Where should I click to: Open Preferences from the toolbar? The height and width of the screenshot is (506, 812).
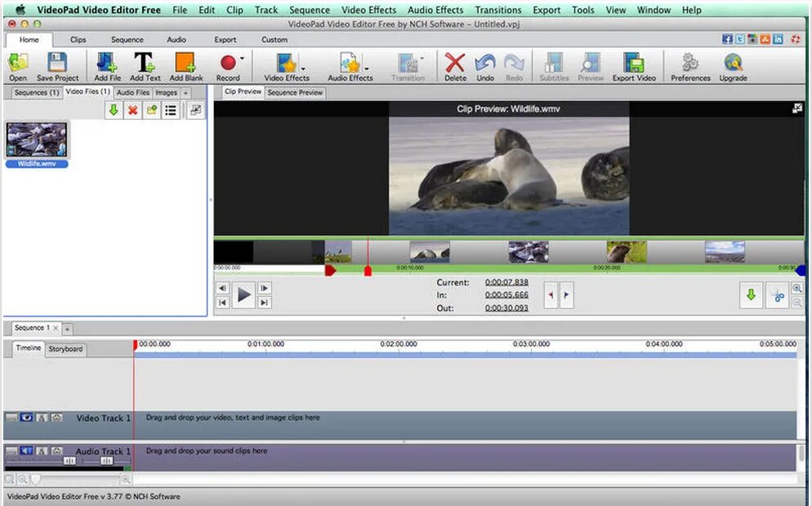point(690,67)
